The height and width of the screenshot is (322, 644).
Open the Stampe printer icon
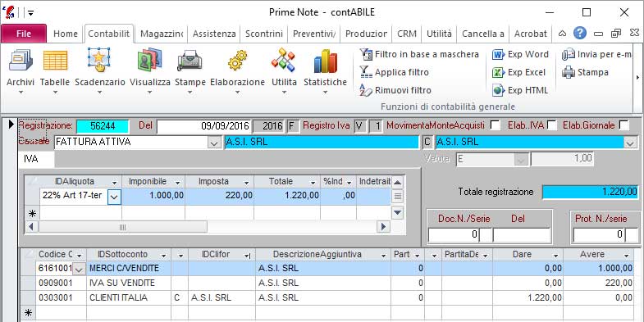pos(190,61)
